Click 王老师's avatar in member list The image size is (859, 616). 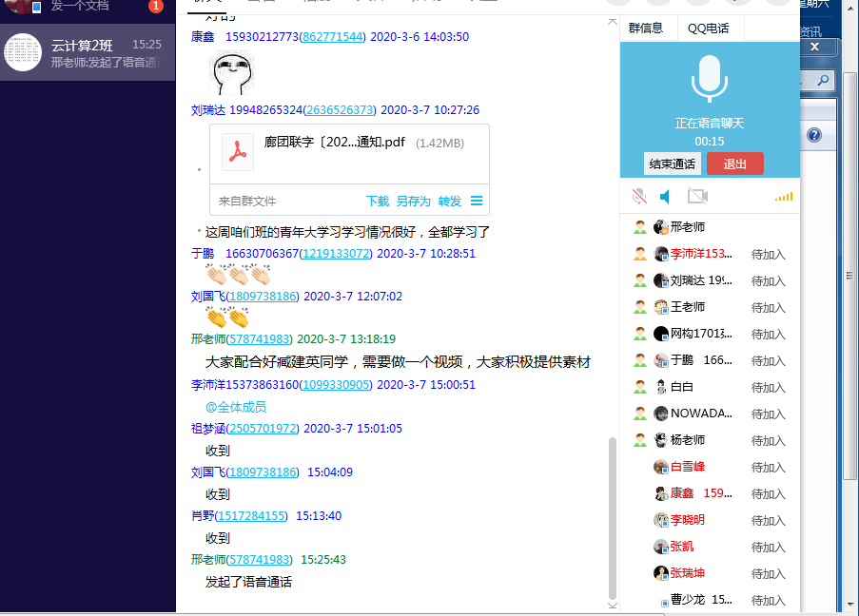pos(661,307)
